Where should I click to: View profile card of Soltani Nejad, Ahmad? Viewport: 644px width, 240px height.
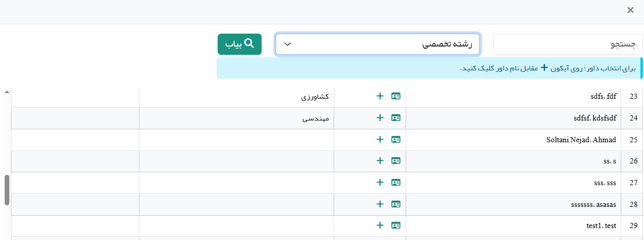click(x=396, y=140)
